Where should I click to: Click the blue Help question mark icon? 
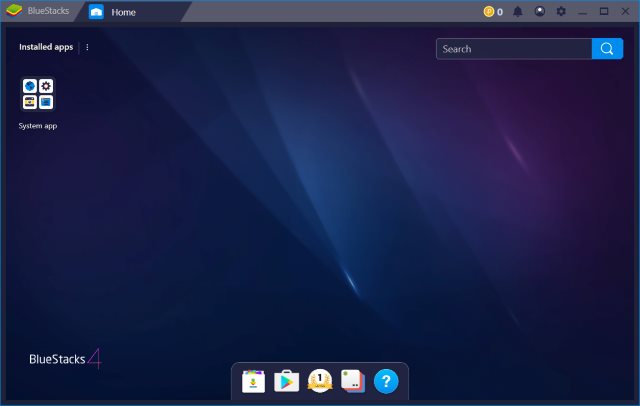386,381
